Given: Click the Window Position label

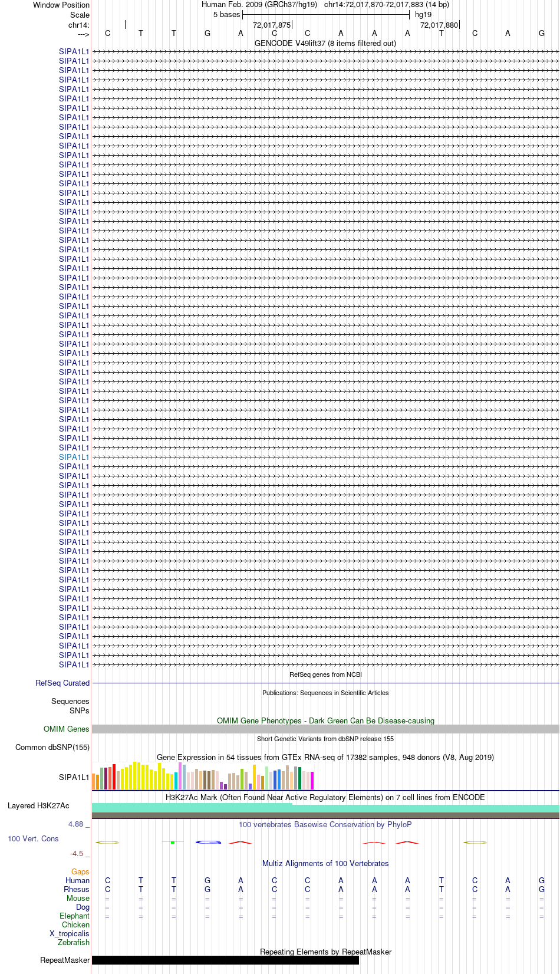Looking at the screenshot, I should [61, 5].
